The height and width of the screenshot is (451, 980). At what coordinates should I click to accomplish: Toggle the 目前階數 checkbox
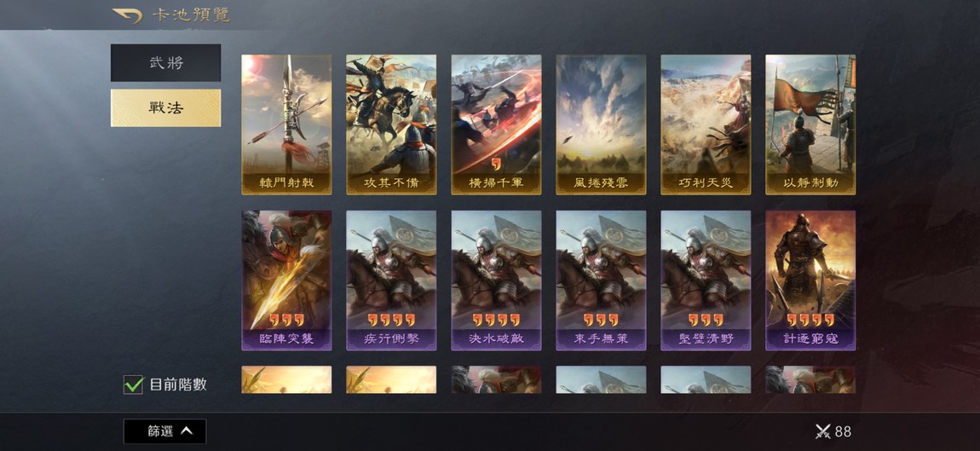tap(133, 384)
